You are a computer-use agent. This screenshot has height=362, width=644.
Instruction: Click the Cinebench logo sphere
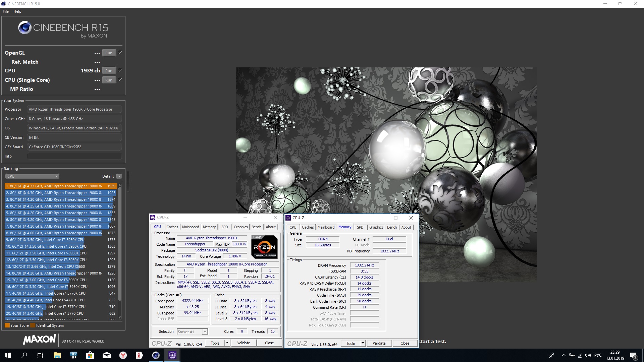[x=25, y=28]
